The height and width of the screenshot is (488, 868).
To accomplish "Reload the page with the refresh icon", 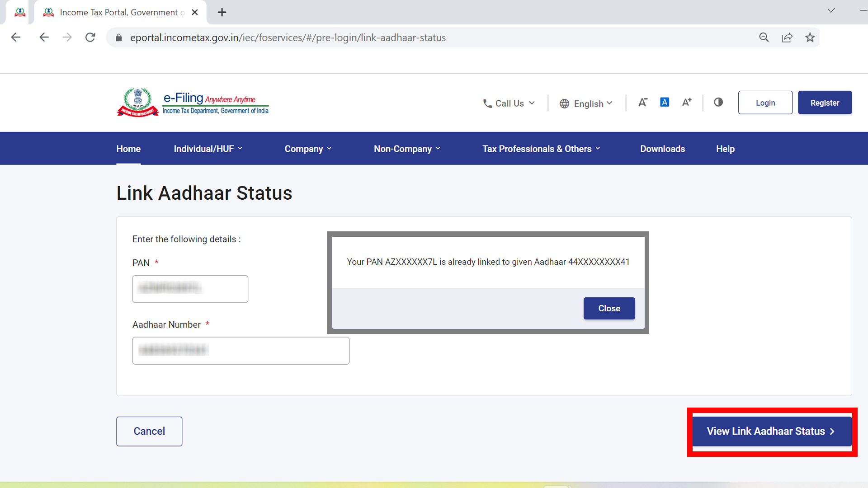I will tap(90, 37).
